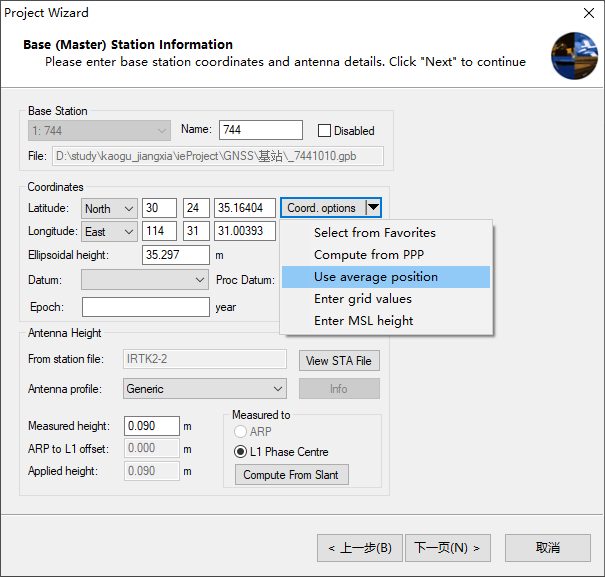Screen dimensions: 605x577
Task: Close the Project Wizard window
Action: click(589, 13)
